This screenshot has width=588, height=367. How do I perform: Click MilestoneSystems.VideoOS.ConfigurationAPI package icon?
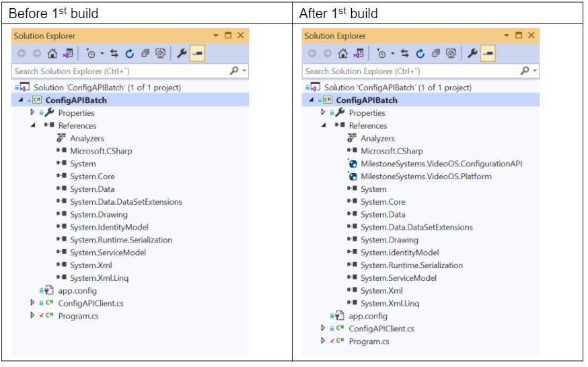(x=353, y=164)
